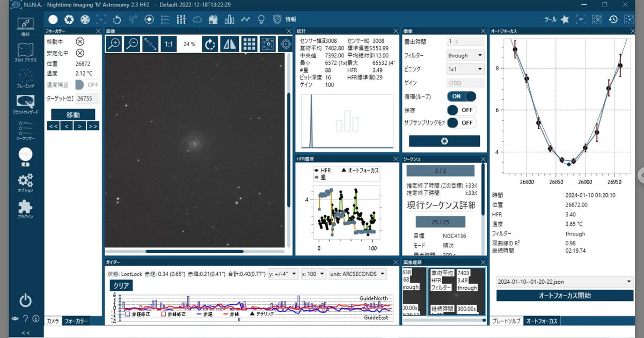Screen dimensions: 644x338
Task: Switch to the カメラ tab
Action: (x=53, y=321)
